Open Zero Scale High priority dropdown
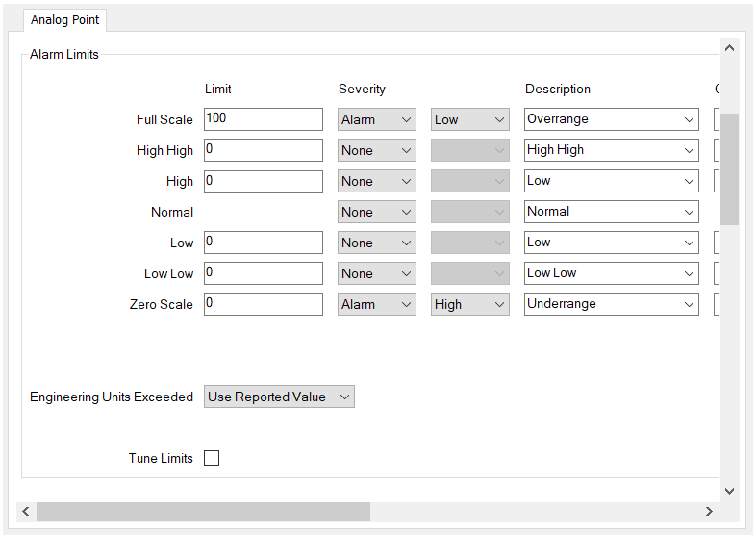Screen dimensions: 756x538 470,304
